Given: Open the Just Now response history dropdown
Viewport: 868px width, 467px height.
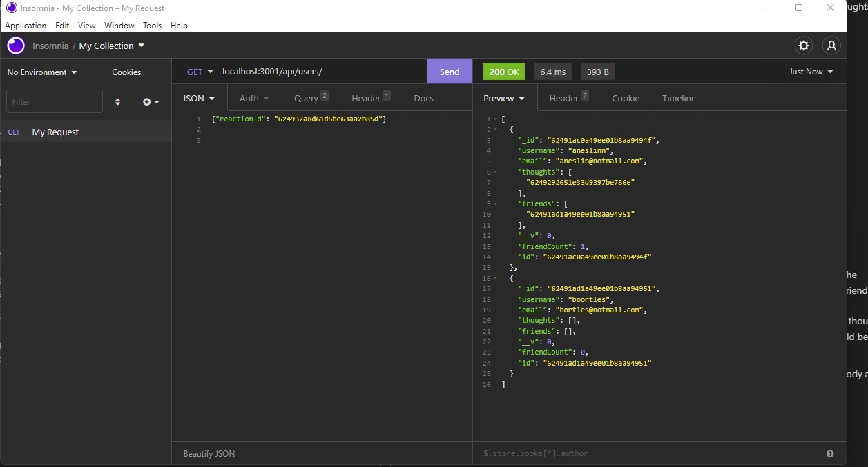Looking at the screenshot, I should (811, 72).
